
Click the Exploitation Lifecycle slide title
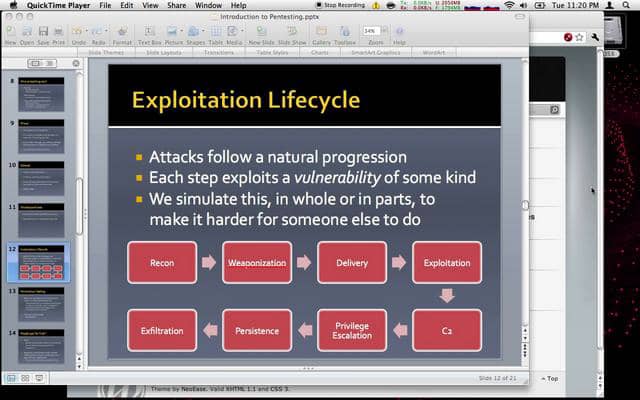click(x=246, y=100)
